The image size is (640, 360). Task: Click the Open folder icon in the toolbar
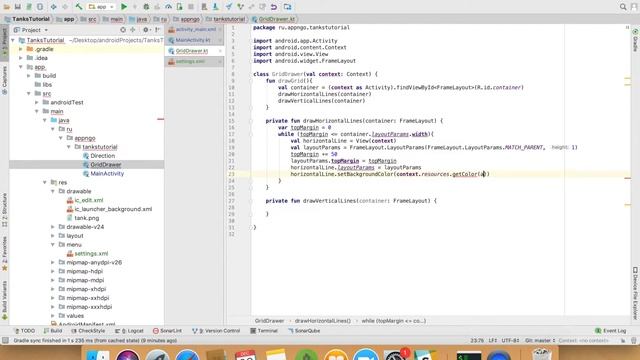[7, 7]
